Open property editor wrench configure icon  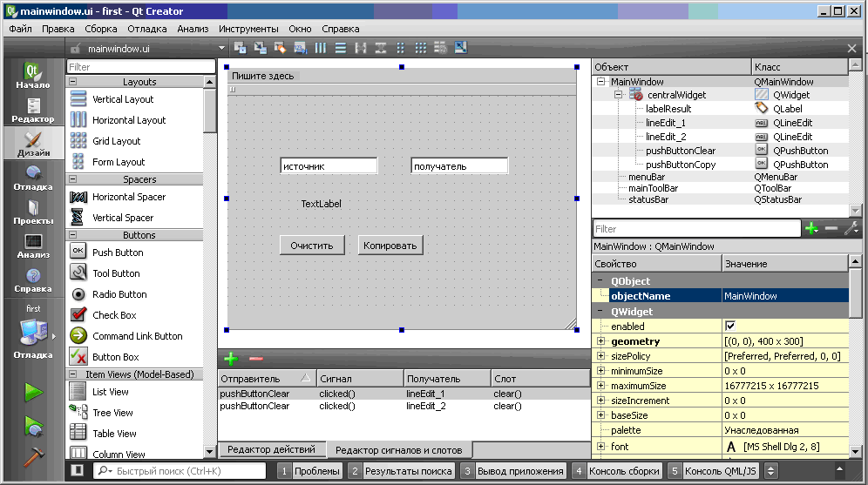(x=851, y=228)
